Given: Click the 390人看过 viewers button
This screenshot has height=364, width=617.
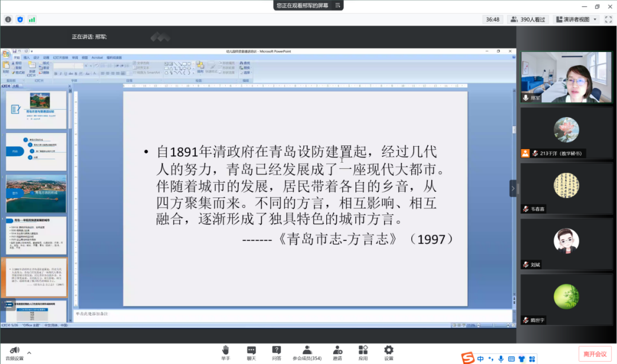Looking at the screenshot, I should click(528, 19).
